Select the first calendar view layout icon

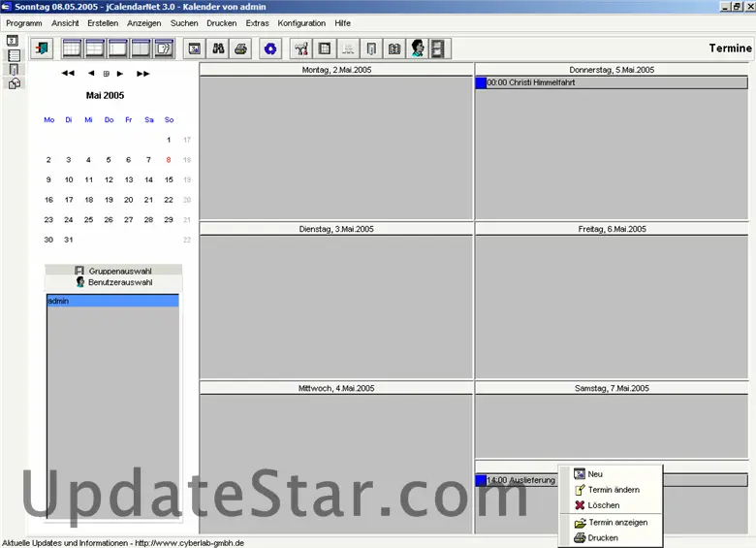tap(72, 48)
